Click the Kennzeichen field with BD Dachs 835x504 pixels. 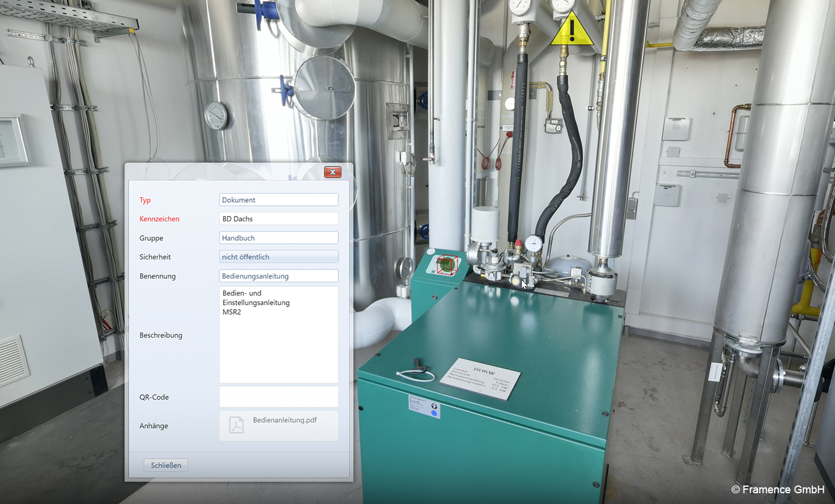pos(279,219)
